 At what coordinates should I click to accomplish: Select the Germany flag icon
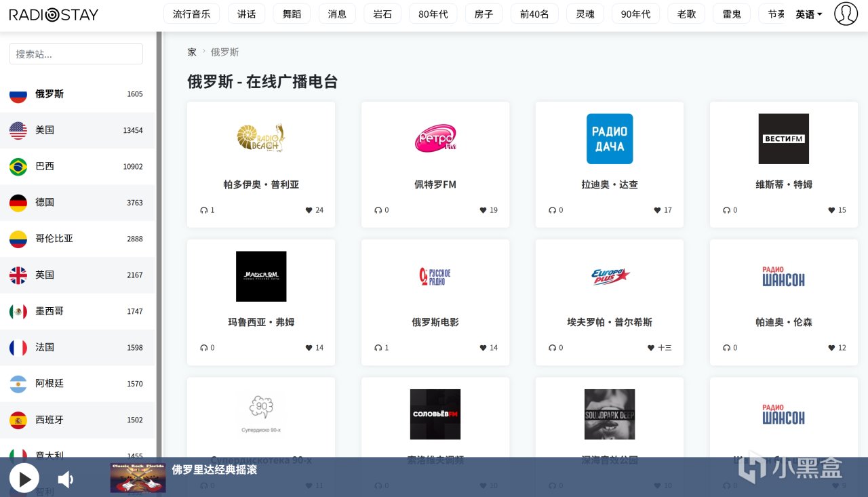[18, 203]
